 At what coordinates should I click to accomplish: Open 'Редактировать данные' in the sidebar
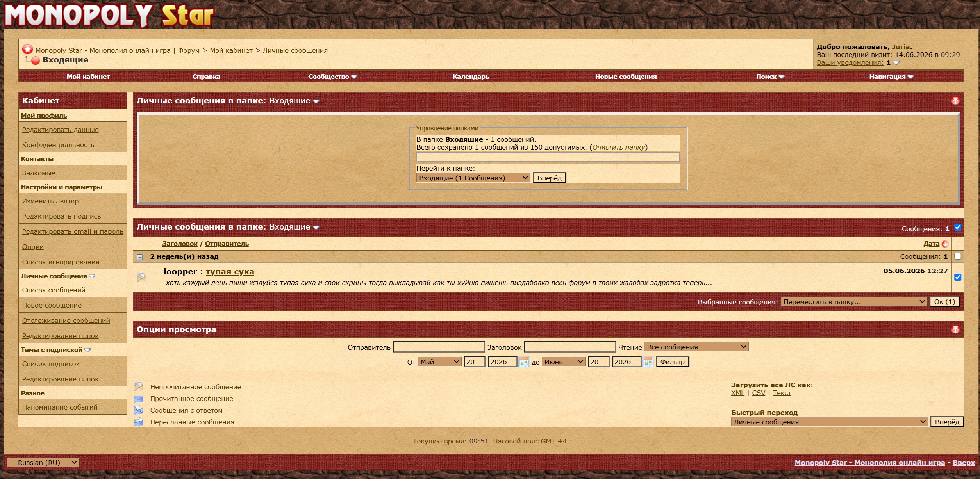coord(60,130)
